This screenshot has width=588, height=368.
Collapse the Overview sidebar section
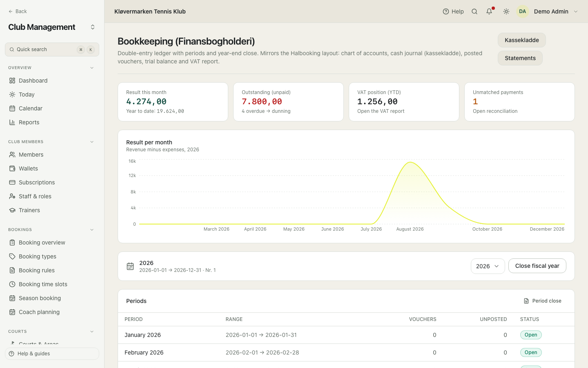(x=92, y=68)
